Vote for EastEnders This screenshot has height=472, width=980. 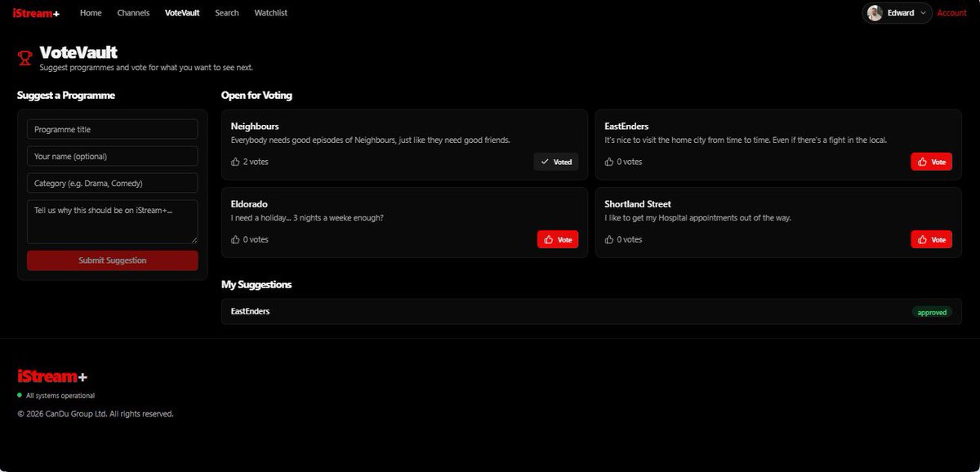point(932,162)
